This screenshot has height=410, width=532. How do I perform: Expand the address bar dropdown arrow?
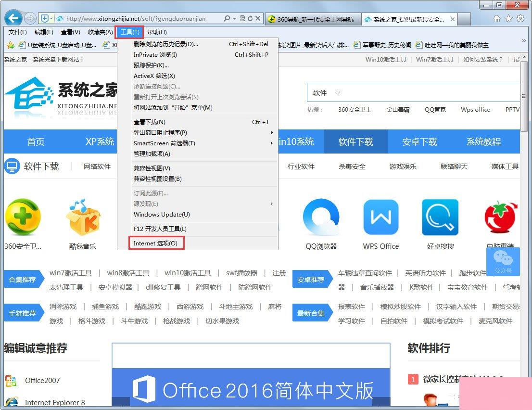(234, 18)
